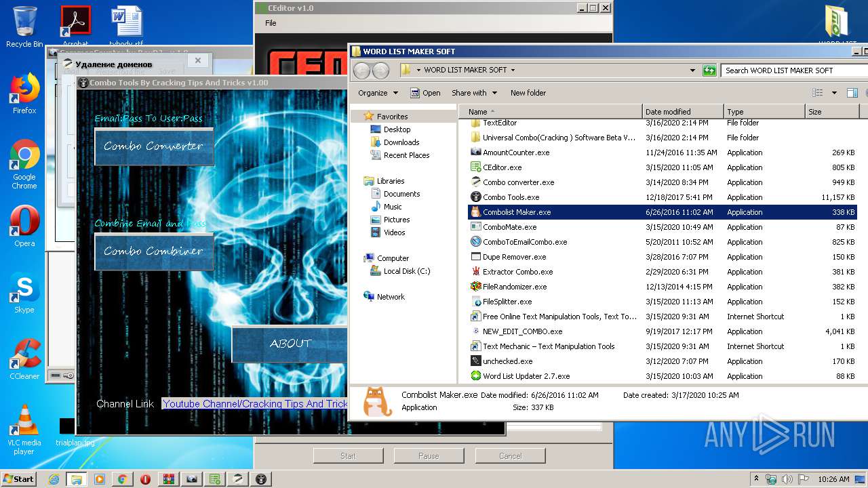Open CCleaner desktop shortcut
Viewport: 868px width, 488px height.
[24, 359]
